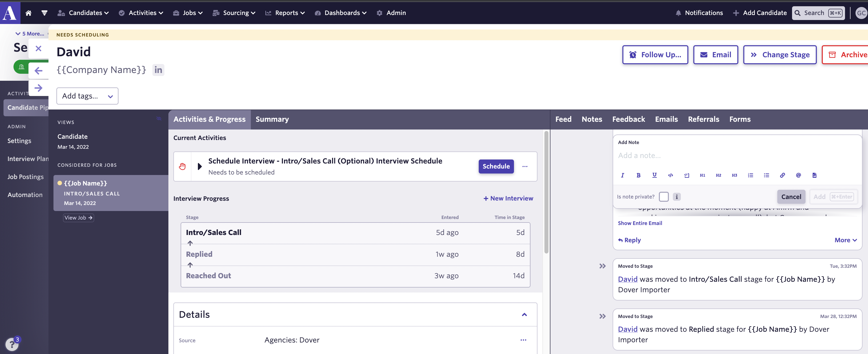Open the help question mark icon
This screenshot has height=354, width=868.
tap(12, 344)
